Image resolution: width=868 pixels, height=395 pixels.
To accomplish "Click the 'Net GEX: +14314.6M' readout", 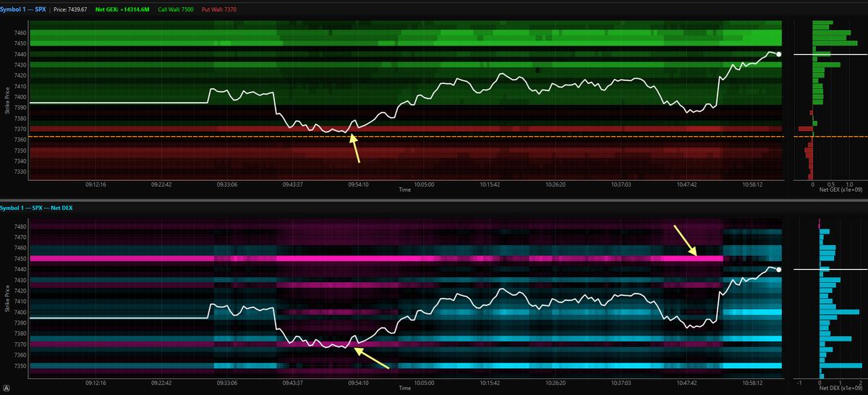I will [122, 9].
